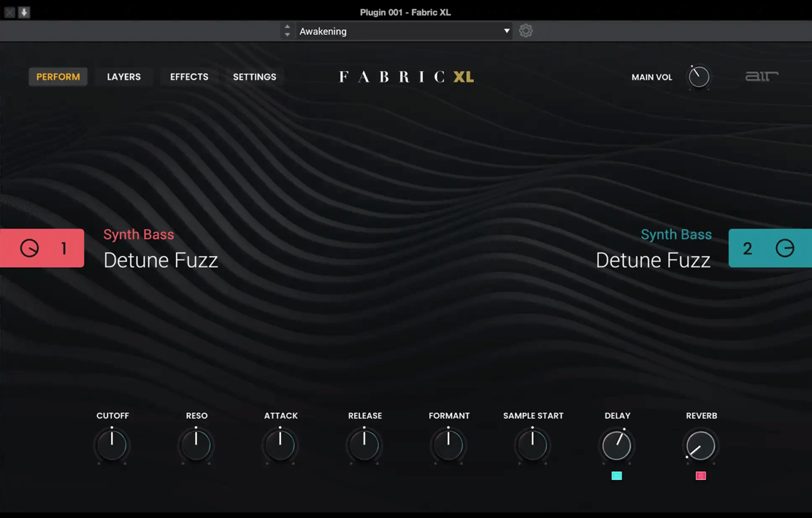Image resolution: width=812 pixels, height=518 pixels.
Task: Click the Fabric XL logo
Action: (x=406, y=77)
